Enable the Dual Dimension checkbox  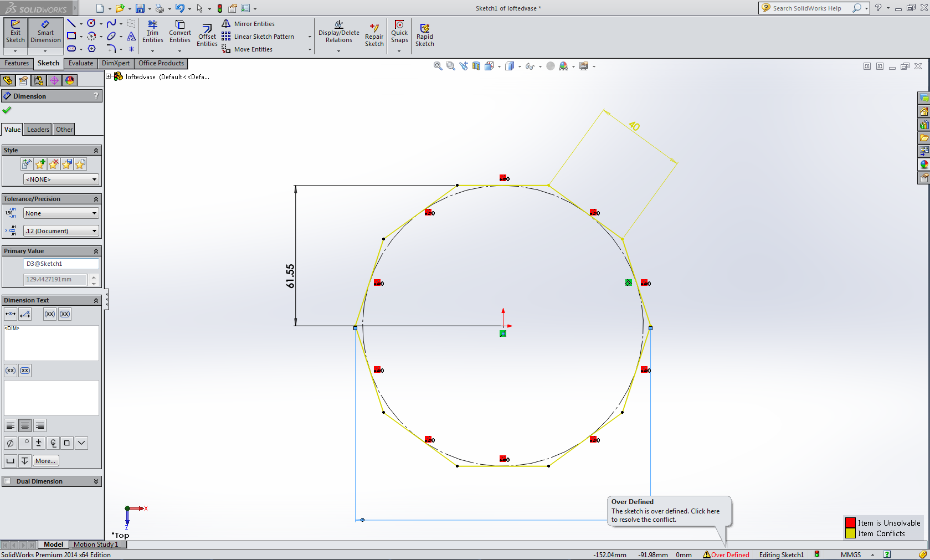[x=7, y=481]
